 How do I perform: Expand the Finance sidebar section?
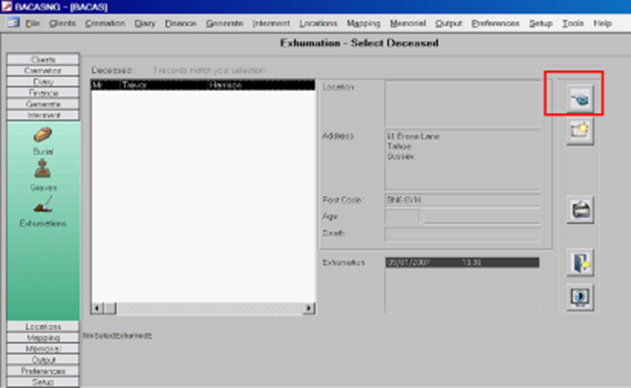point(43,93)
